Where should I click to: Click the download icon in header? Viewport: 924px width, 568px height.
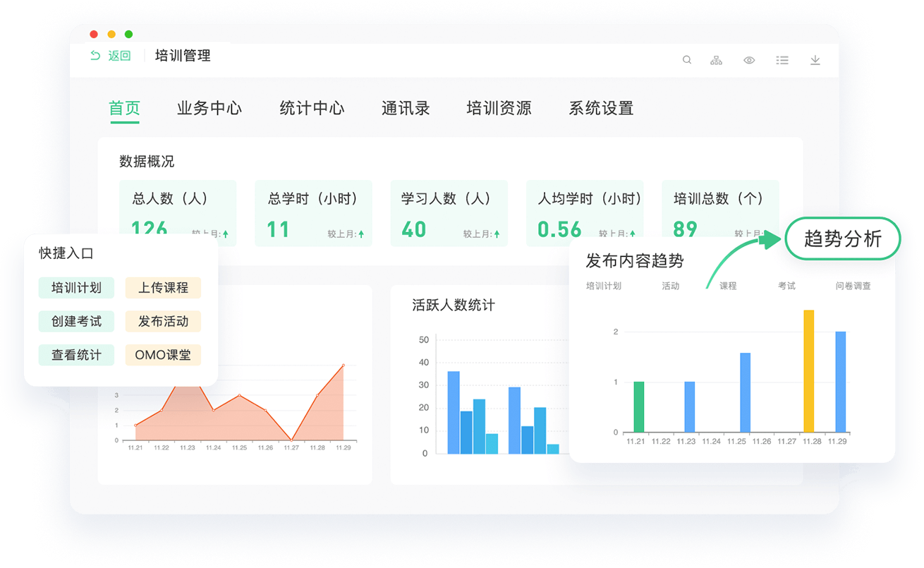tap(815, 60)
